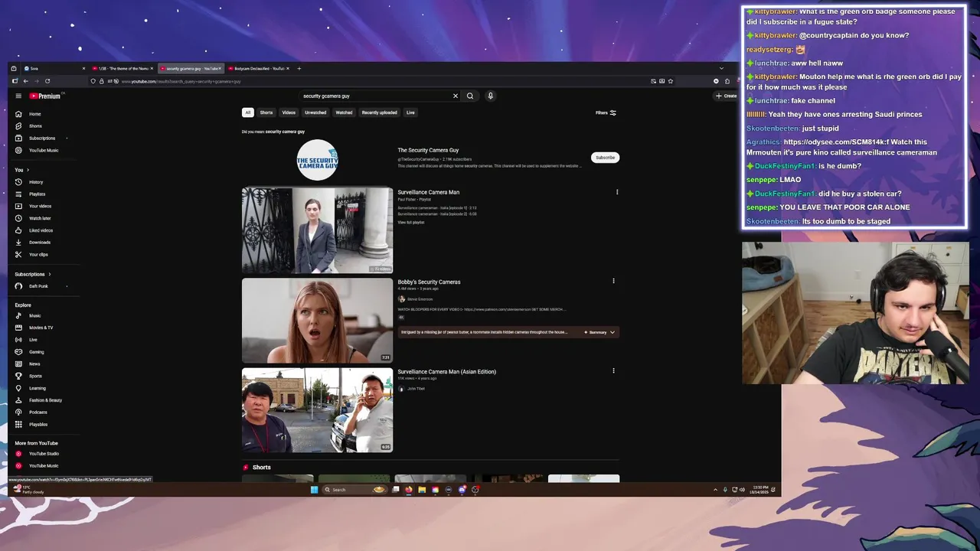Open the Filters panel
The image size is (980, 551).
(606, 112)
